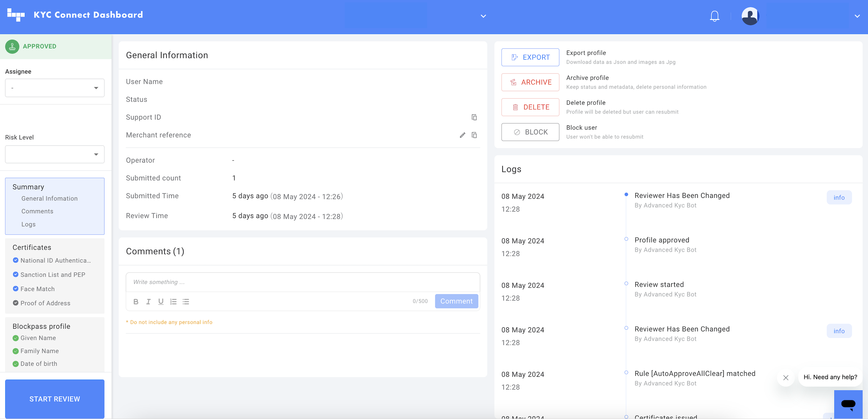Click the Write something comment field
Image resolution: width=868 pixels, height=419 pixels.
303,282
